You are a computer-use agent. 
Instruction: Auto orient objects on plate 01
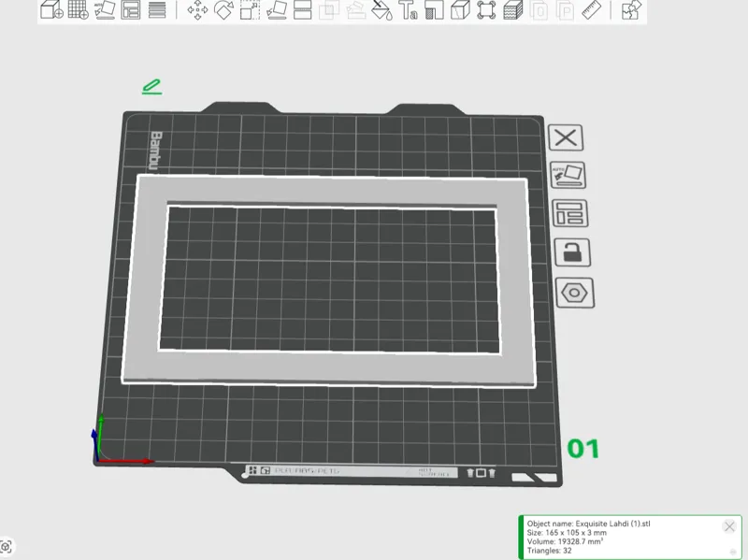click(x=568, y=175)
